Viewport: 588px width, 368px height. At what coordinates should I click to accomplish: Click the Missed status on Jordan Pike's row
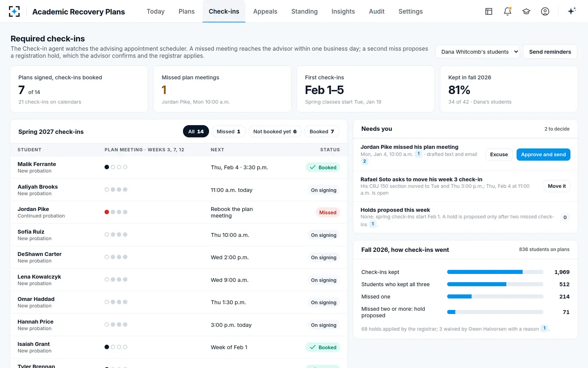click(x=328, y=213)
